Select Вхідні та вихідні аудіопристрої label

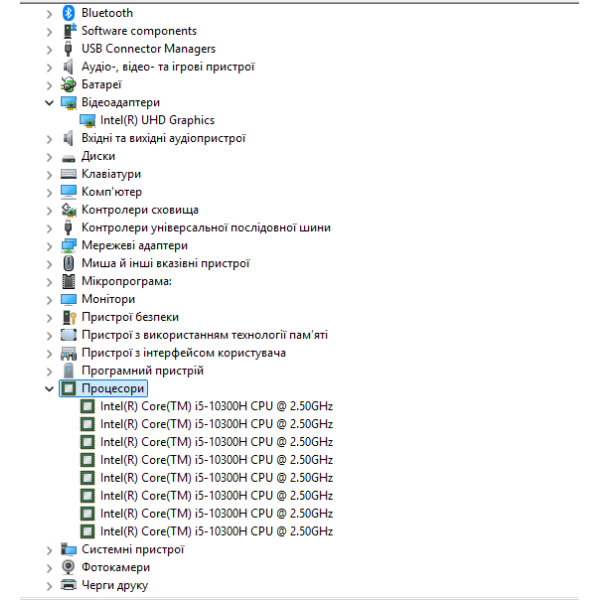pos(163,139)
